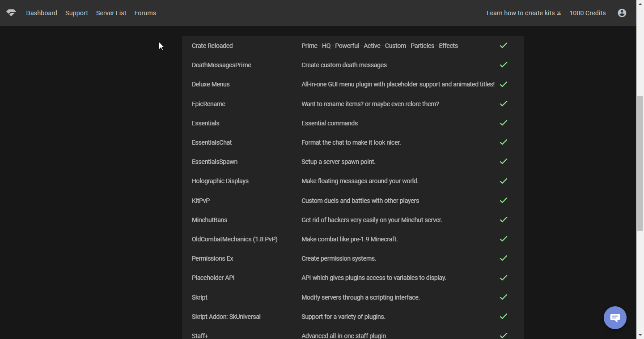Select Skript Addon: SkUniversal plugin name
This screenshot has width=644, height=339.
coord(226,317)
